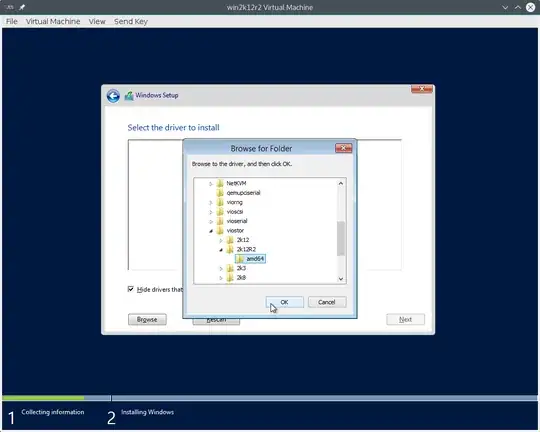
Task: Close the Windows Setup window
Action: 422,89
